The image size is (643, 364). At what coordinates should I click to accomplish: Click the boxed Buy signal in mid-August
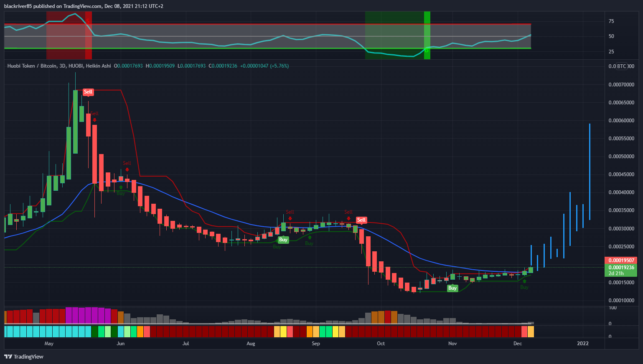point(283,240)
